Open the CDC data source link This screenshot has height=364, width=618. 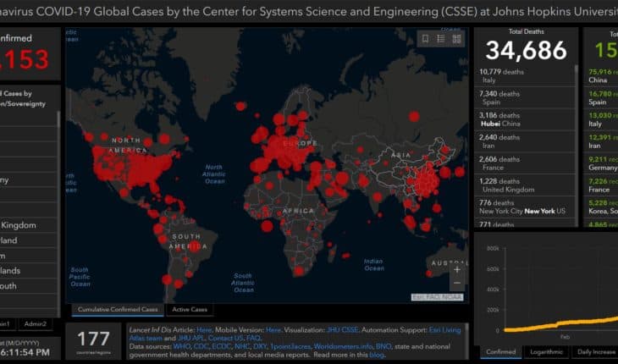point(201,347)
